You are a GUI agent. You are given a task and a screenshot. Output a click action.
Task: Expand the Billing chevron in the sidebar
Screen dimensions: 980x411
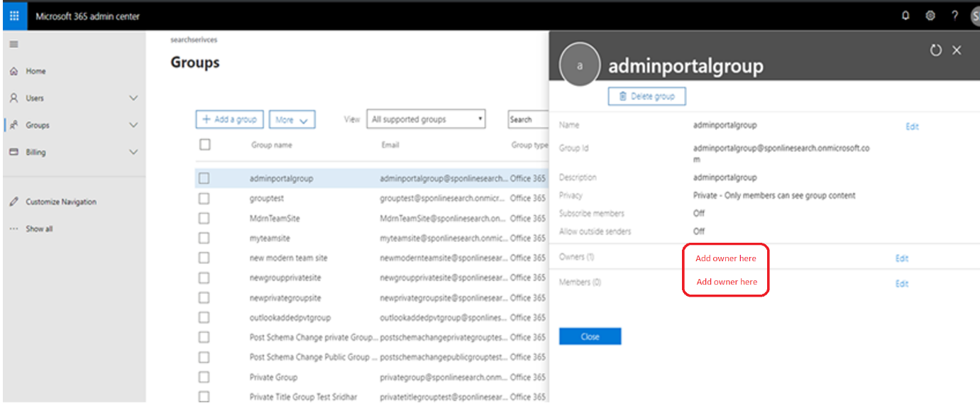point(133,152)
